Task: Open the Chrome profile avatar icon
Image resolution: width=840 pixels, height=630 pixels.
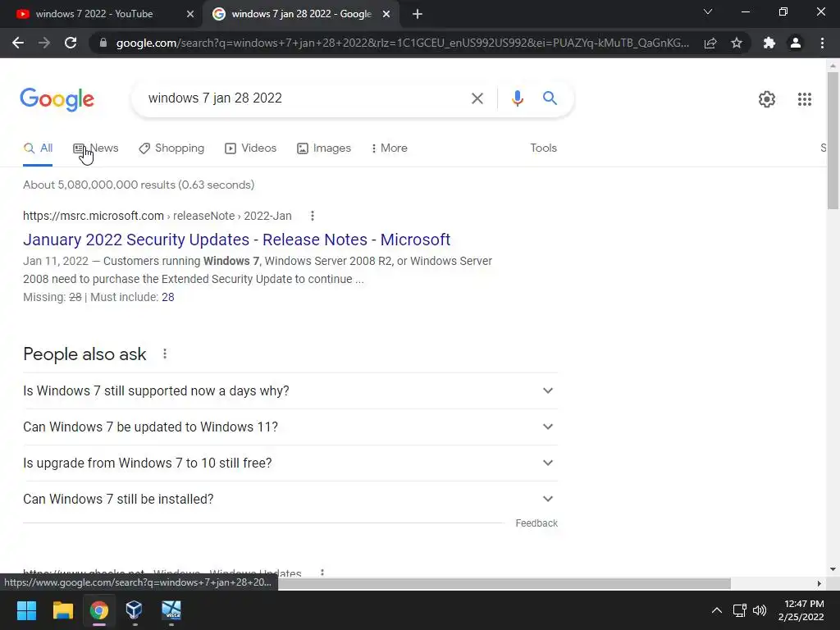Action: click(796, 43)
